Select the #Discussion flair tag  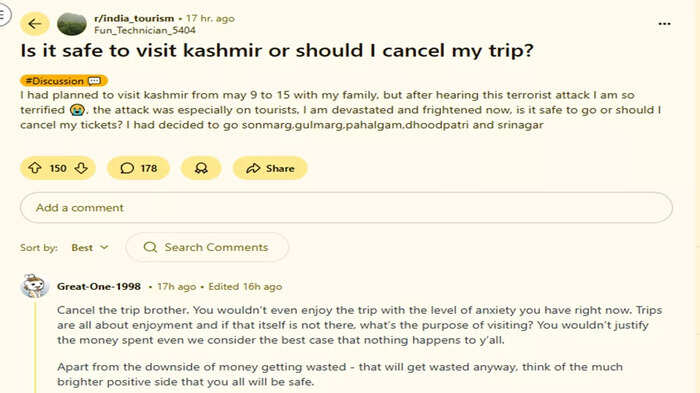63,81
